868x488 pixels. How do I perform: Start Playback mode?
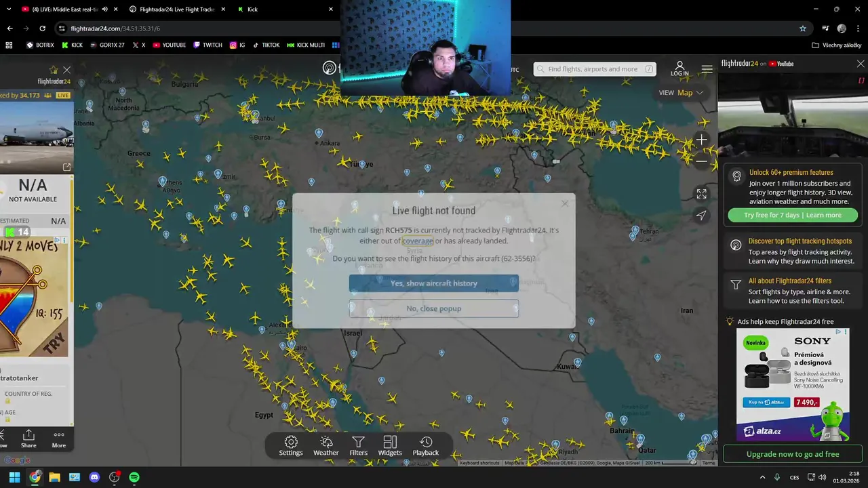point(426,445)
